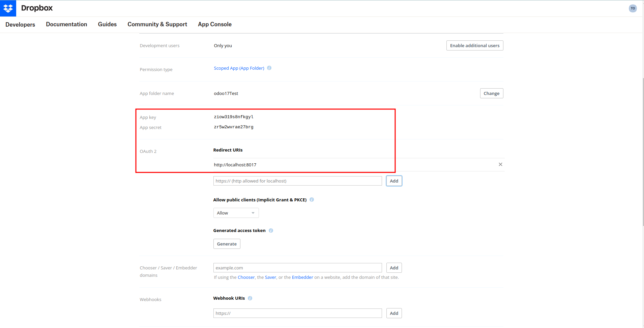The height and width of the screenshot is (328, 644).
Task: Click into the example.com domain field
Action: [x=297, y=268]
